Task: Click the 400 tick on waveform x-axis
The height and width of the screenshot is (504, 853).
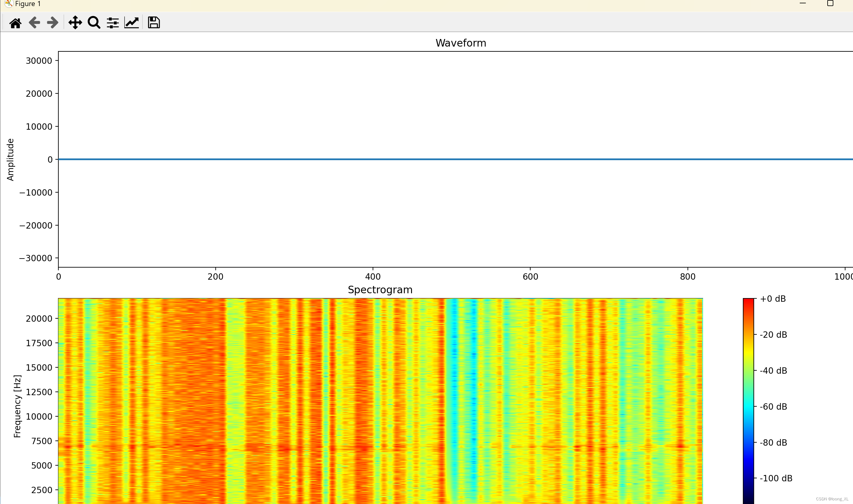Action: pyautogui.click(x=373, y=276)
